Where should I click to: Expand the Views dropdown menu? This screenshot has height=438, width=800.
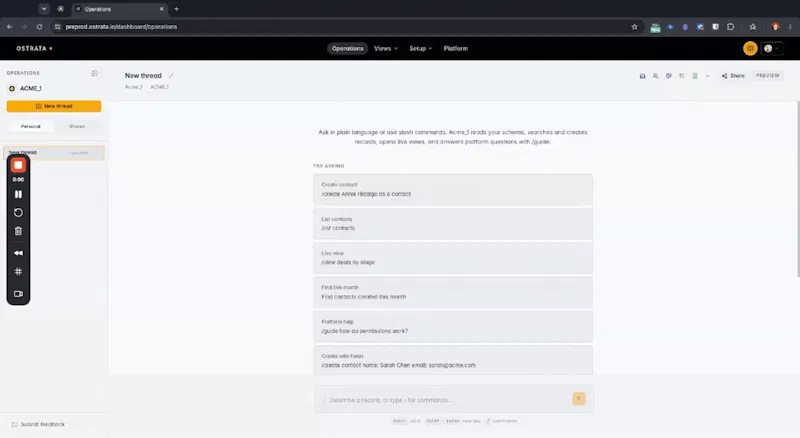(386, 48)
